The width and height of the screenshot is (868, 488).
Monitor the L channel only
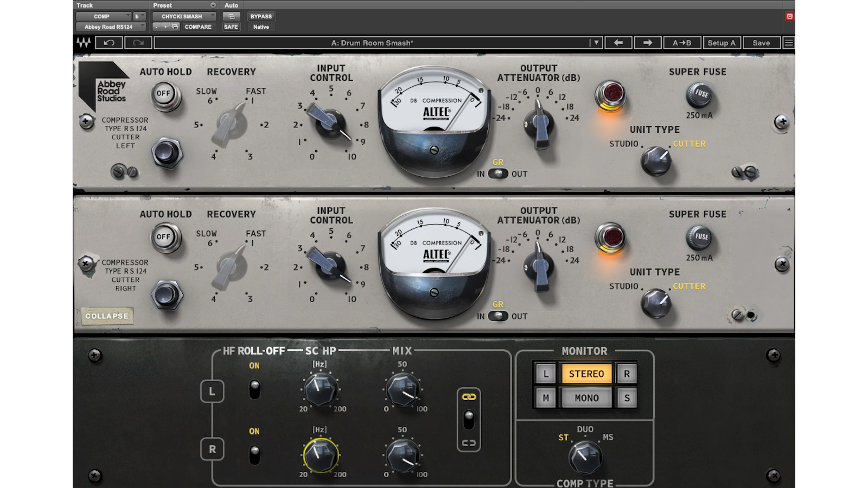[x=546, y=374]
